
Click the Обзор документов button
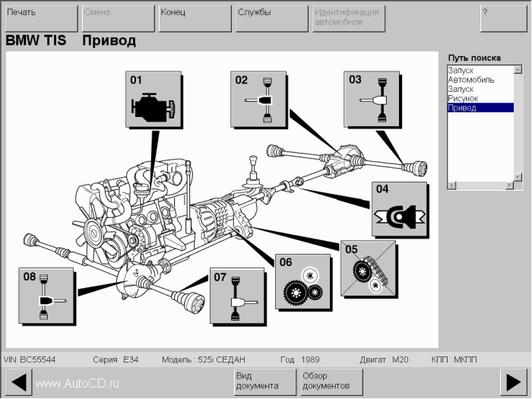pos(332,382)
